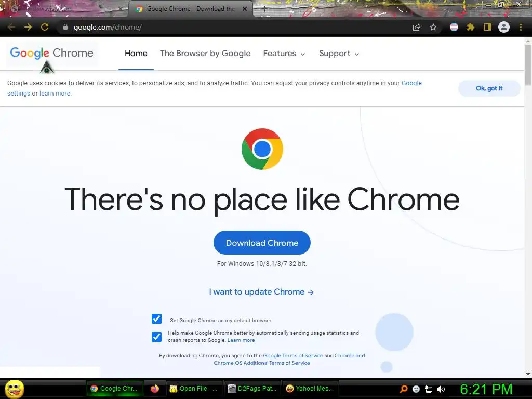
Task: Open Google Terms of Service link
Action: tap(293, 355)
